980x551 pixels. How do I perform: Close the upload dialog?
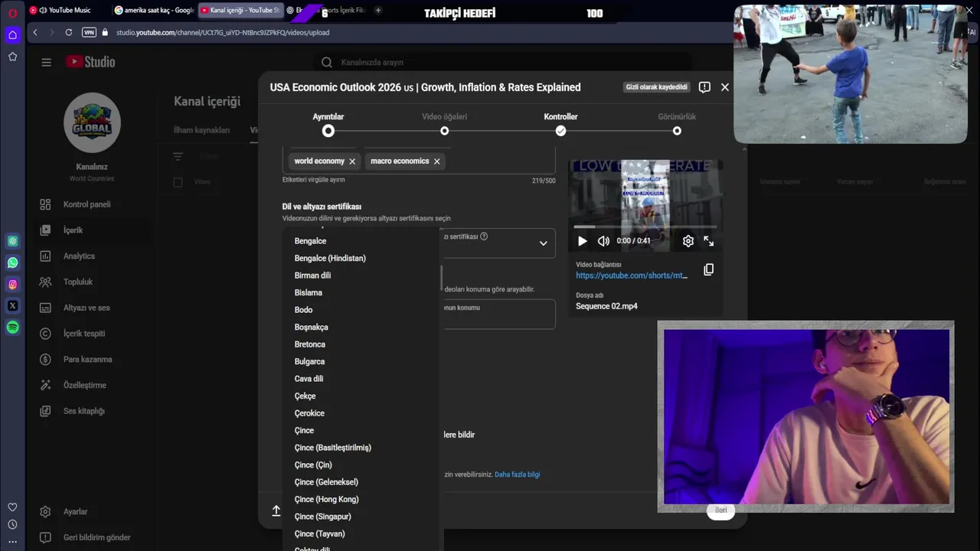tap(725, 87)
